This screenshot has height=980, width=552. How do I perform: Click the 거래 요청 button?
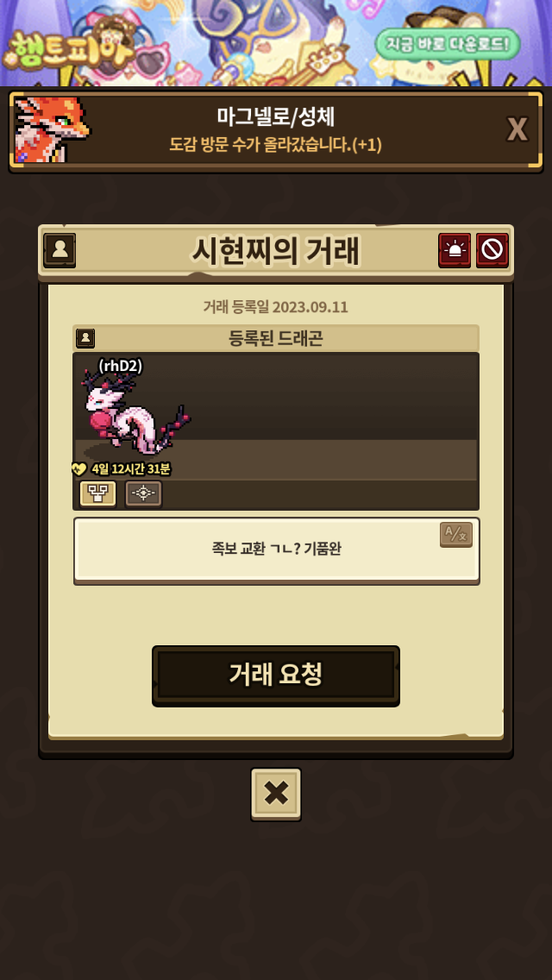click(276, 675)
